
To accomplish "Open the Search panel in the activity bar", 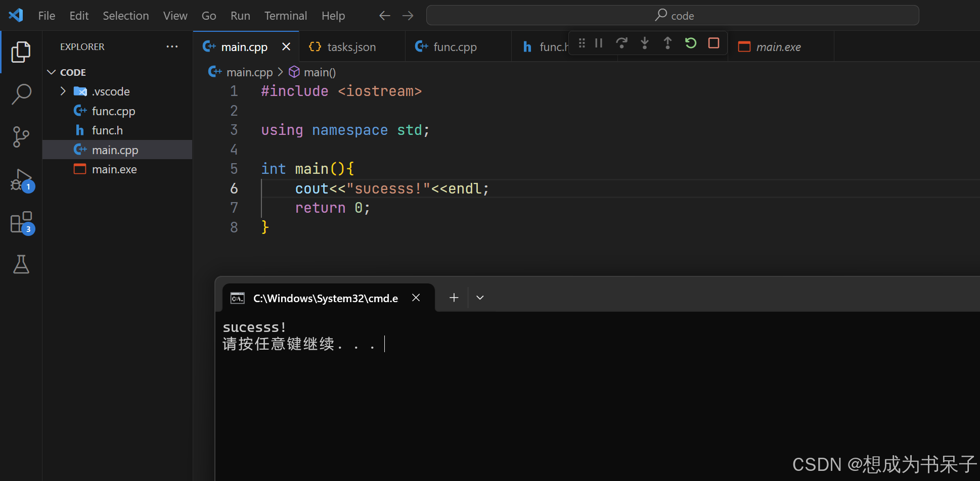I will [21, 94].
